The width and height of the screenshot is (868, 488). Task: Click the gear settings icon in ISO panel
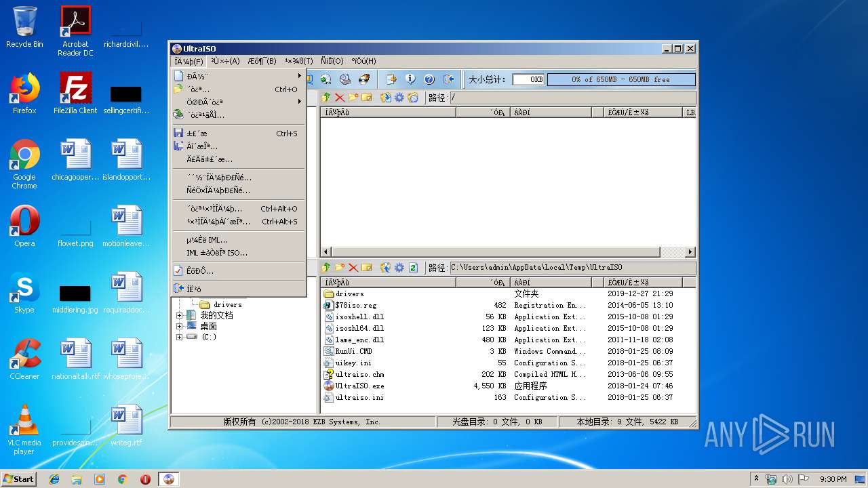coord(399,98)
